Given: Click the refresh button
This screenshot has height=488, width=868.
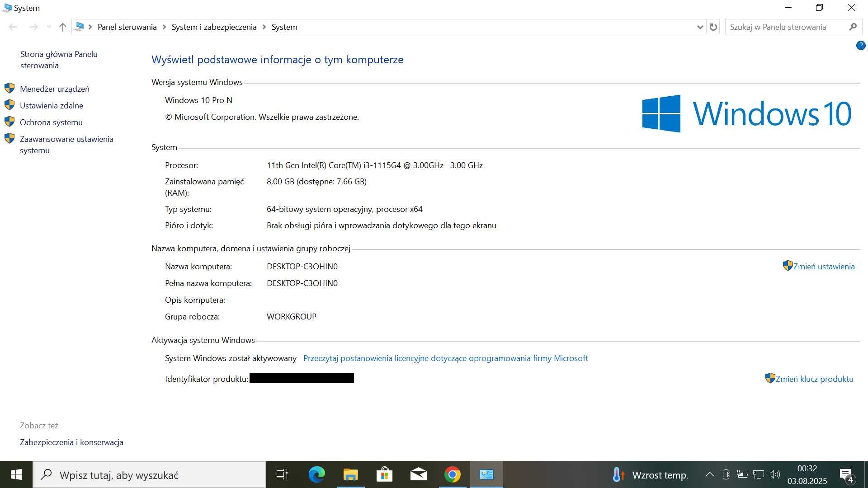Looking at the screenshot, I should [713, 27].
